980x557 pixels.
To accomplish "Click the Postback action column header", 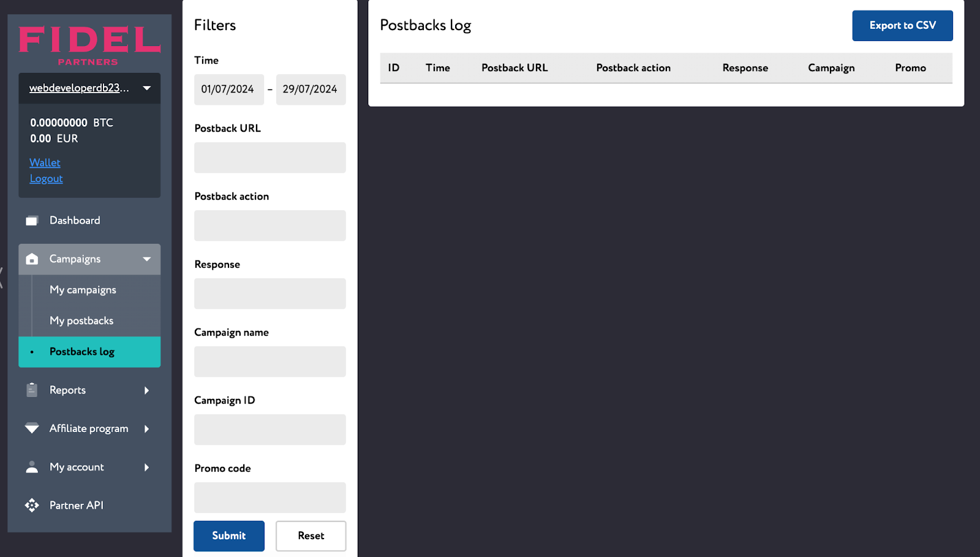I will point(633,68).
